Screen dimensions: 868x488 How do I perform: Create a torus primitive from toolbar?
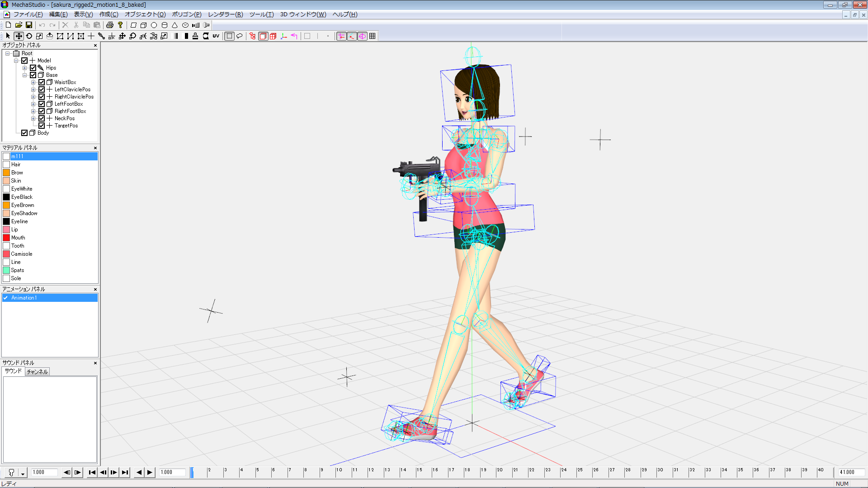tap(185, 25)
